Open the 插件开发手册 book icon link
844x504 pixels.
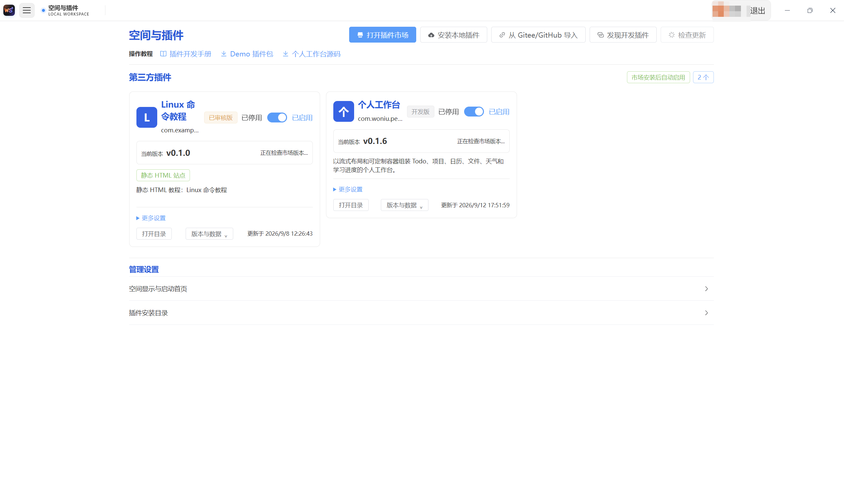pos(186,54)
